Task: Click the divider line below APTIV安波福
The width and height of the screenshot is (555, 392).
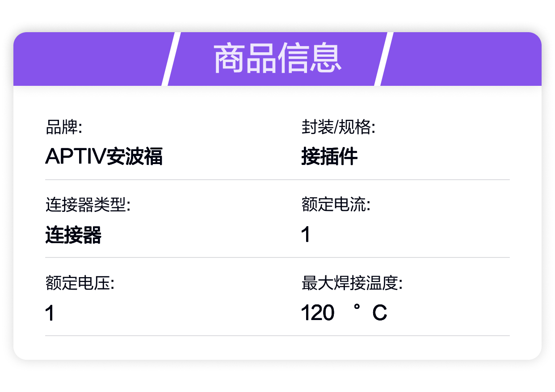Action: point(277,180)
